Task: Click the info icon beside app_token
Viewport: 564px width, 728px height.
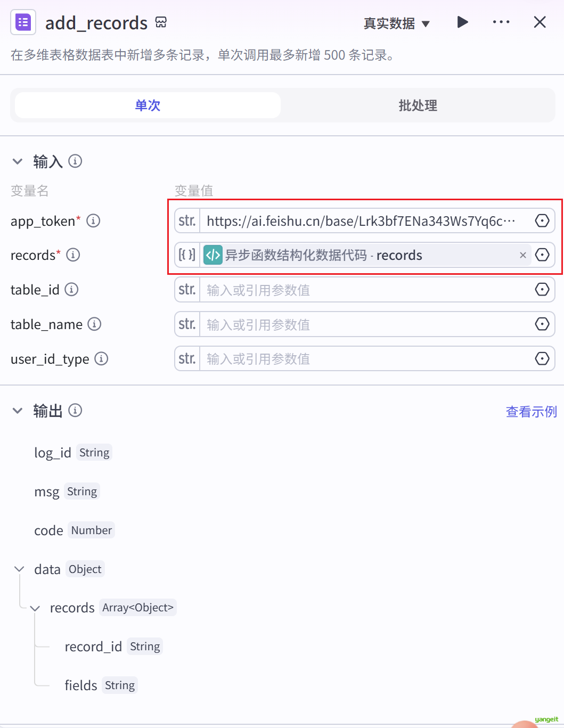Action: coord(93,221)
